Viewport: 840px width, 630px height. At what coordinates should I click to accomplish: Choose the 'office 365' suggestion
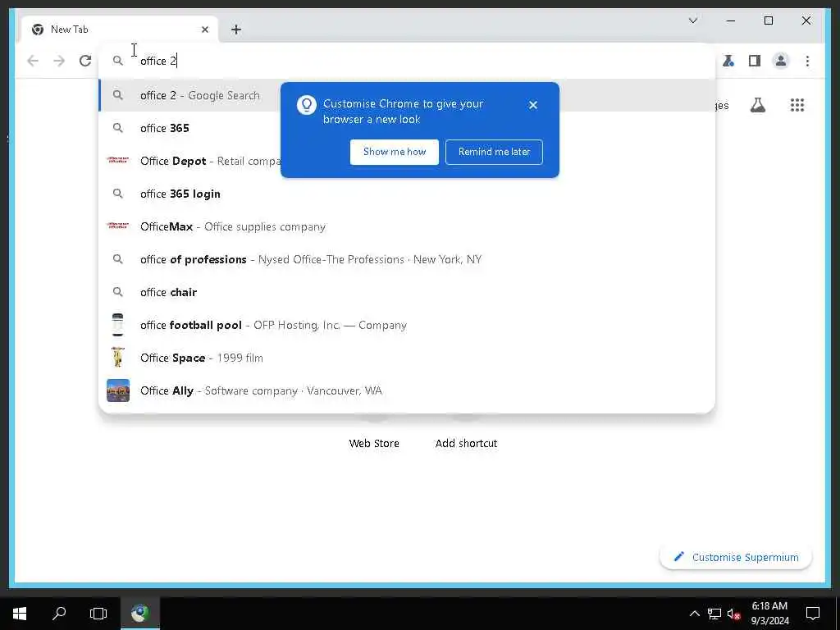407,128
